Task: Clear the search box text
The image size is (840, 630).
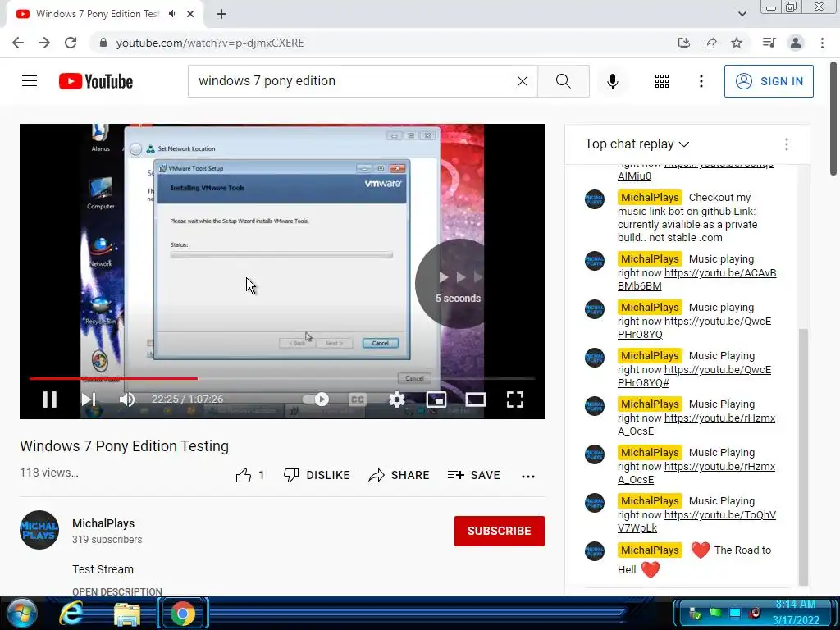Action: (x=523, y=81)
